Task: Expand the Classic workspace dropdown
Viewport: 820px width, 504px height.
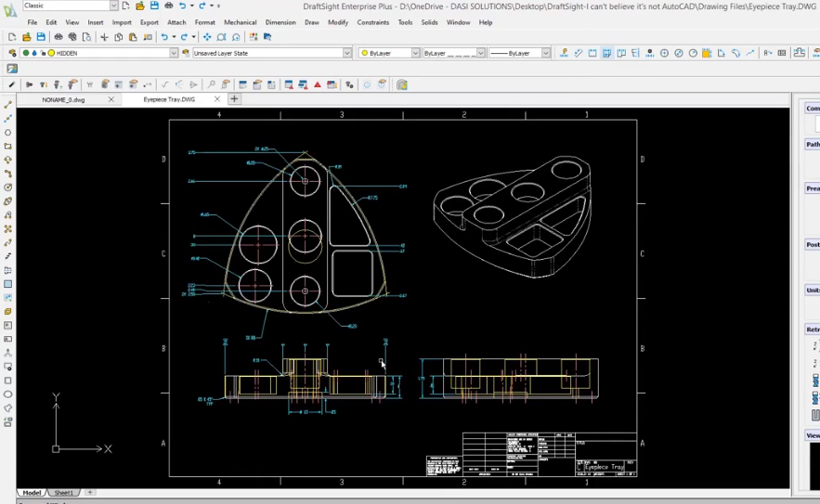Action: [114, 6]
